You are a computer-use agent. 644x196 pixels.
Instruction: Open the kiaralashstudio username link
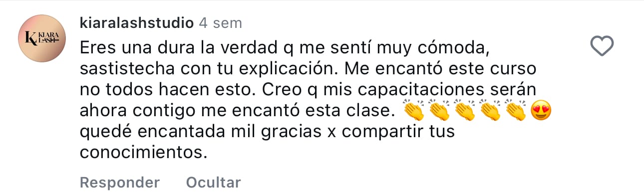click(137, 22)
